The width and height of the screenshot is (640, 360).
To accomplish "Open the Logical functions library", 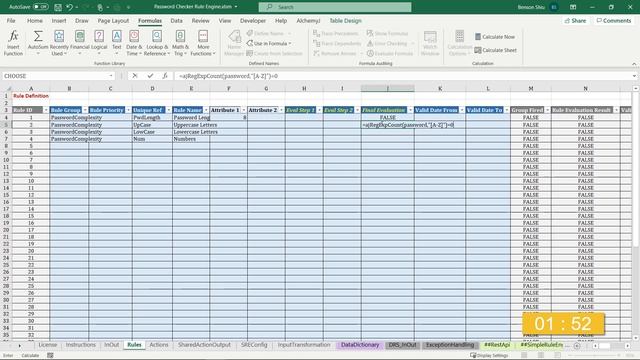I will (x=99, y=42).
